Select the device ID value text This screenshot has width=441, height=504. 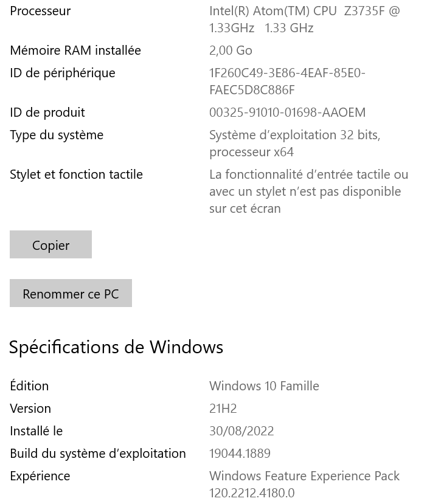287,81
